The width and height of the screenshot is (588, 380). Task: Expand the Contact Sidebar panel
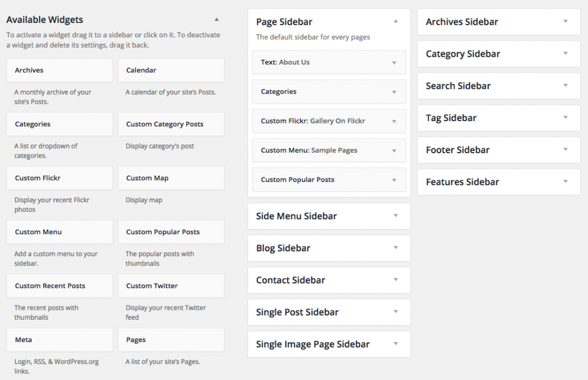tap(396, 280)
